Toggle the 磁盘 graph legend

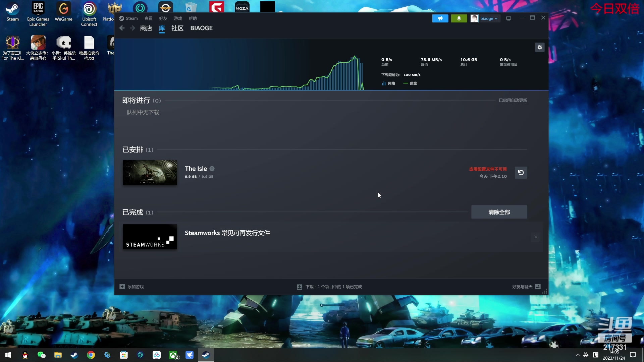(x=410, y=83)
